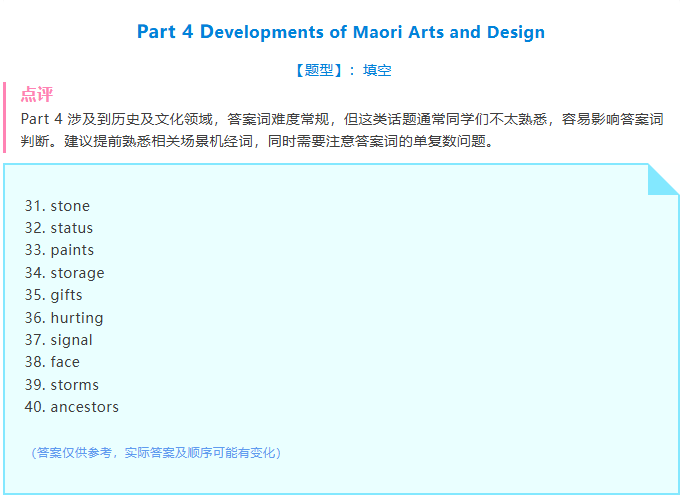Click answer 38 'face'
The width and height of the screenshot is (683, 499).
(52, 362)
